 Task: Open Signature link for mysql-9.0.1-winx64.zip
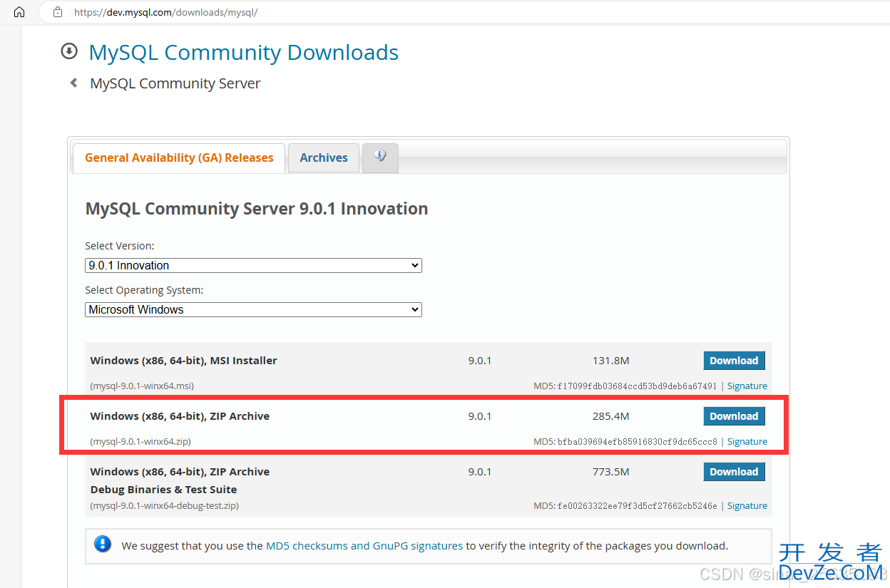747,441
